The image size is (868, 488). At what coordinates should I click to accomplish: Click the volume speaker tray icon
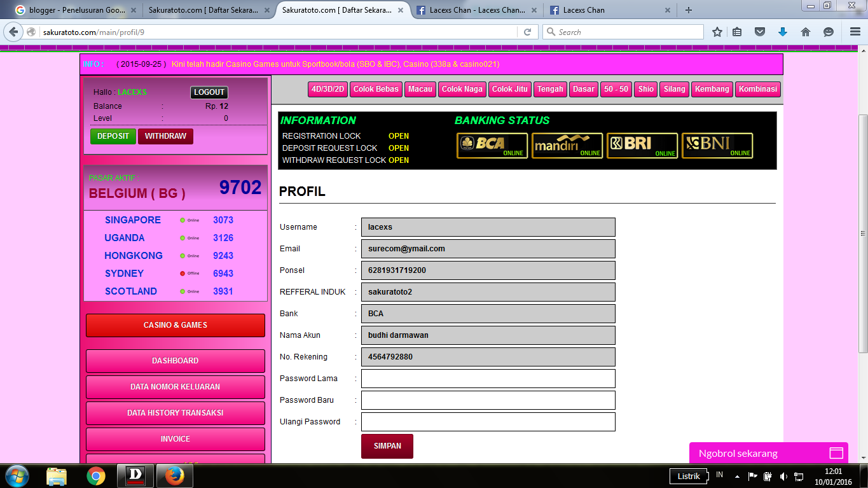(x=783, y=476)
